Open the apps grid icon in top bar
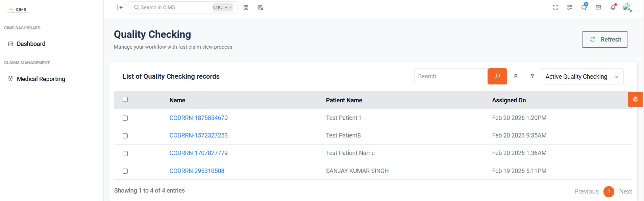This screenshot has width=644, height=201. click(246, 7)
